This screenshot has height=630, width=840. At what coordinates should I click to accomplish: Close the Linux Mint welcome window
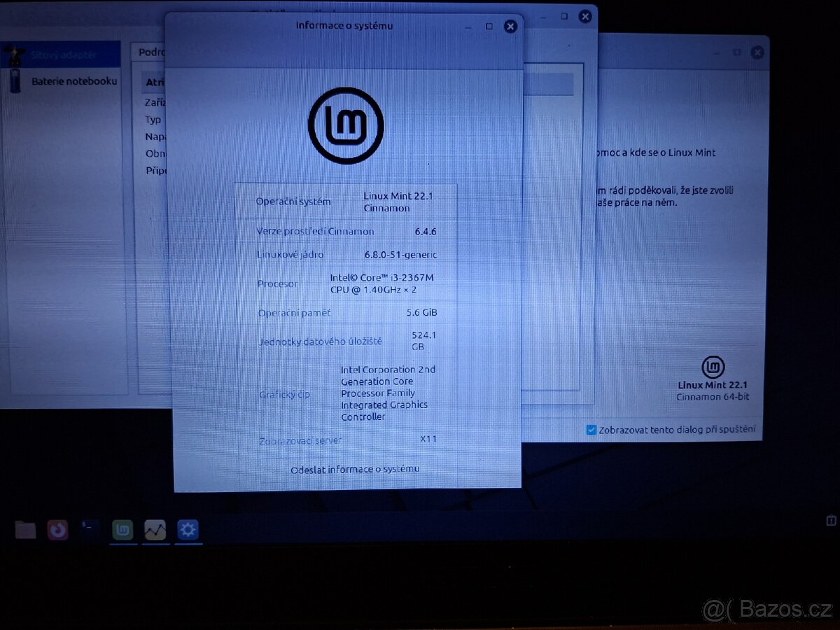[757, 52]
